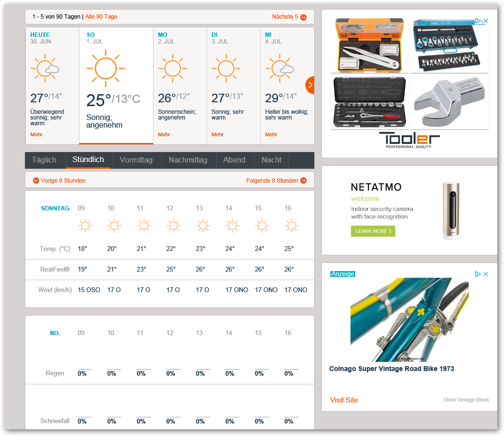Click the orange next-days arrow on forecast carousel

[310, 85]
